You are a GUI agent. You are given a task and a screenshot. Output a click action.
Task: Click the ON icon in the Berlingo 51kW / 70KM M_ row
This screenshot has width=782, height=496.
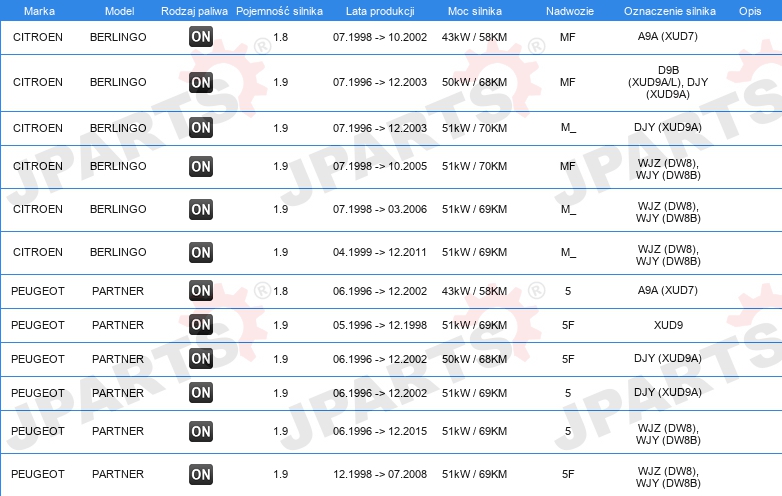point(201,128)
